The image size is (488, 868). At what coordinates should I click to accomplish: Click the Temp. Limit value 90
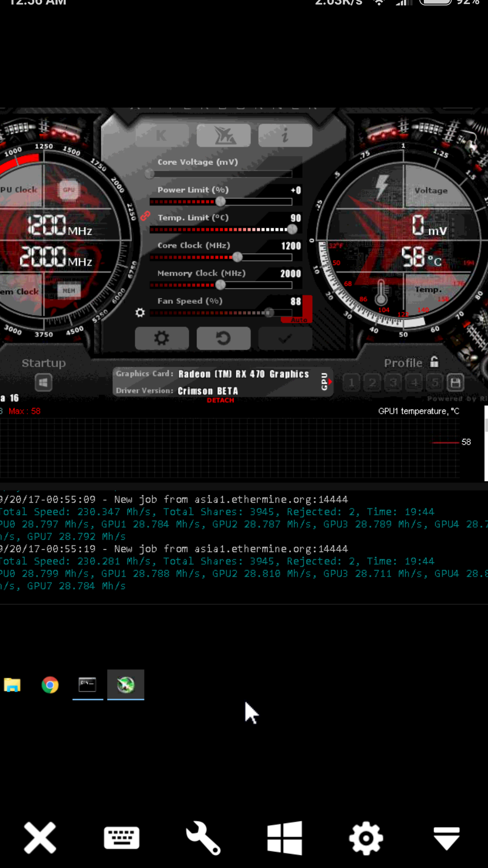point(296,218)
